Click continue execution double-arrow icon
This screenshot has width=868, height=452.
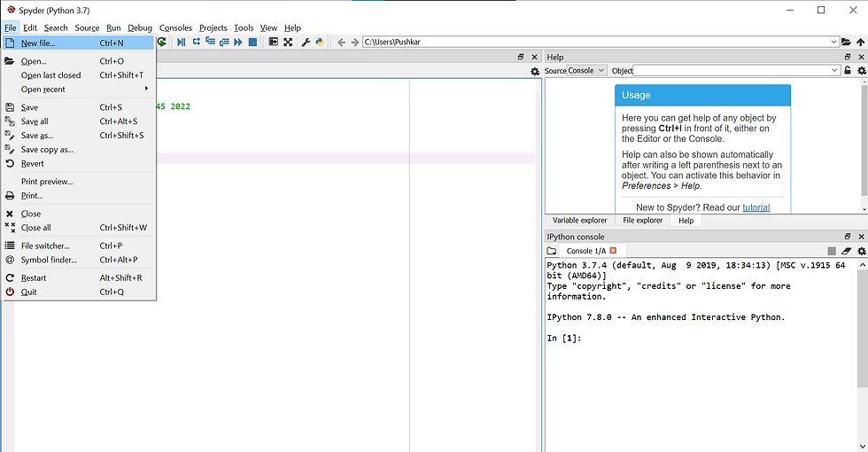coord(238,43)
